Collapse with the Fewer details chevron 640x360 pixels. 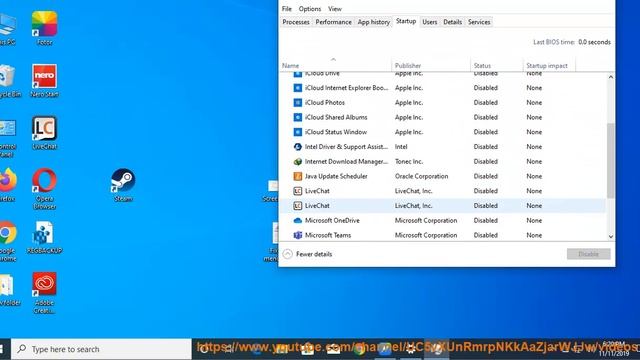click(x=288, y=254)
